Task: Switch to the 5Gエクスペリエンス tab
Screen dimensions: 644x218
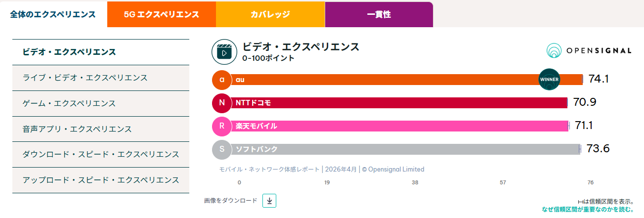Action: pos(161,14)
